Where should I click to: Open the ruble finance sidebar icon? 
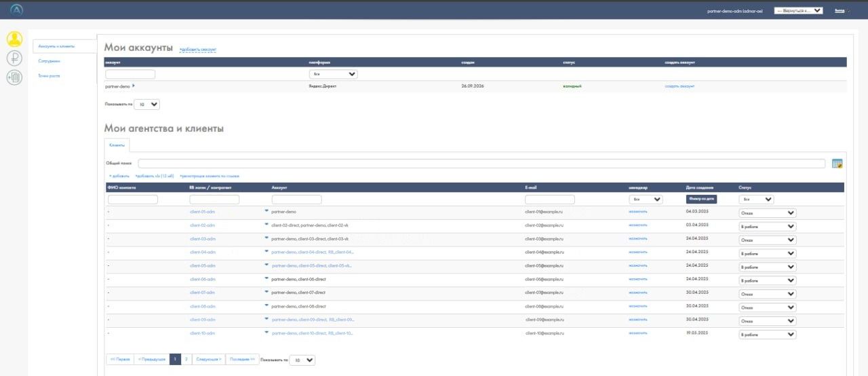pyautogui.click(x=14, y=58)
